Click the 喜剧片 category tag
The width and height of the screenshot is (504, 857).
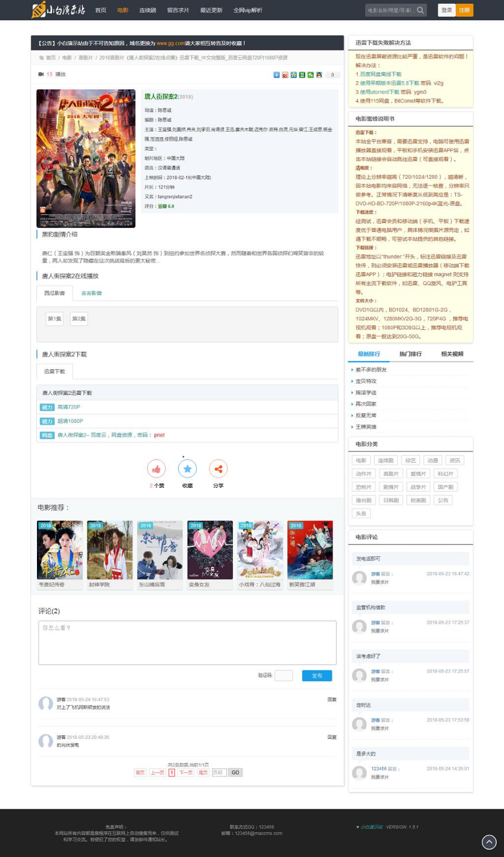(391, 474)
